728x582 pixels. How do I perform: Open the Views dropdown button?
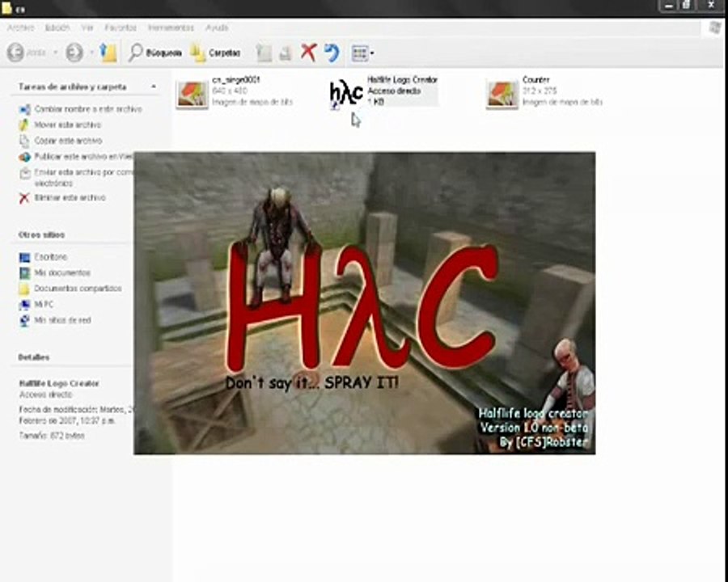(362, 53)
